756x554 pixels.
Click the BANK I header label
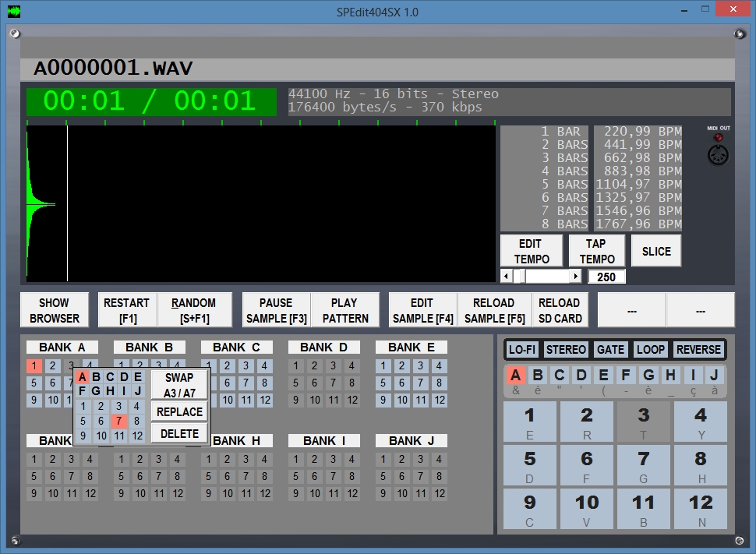tap(324, 441)
